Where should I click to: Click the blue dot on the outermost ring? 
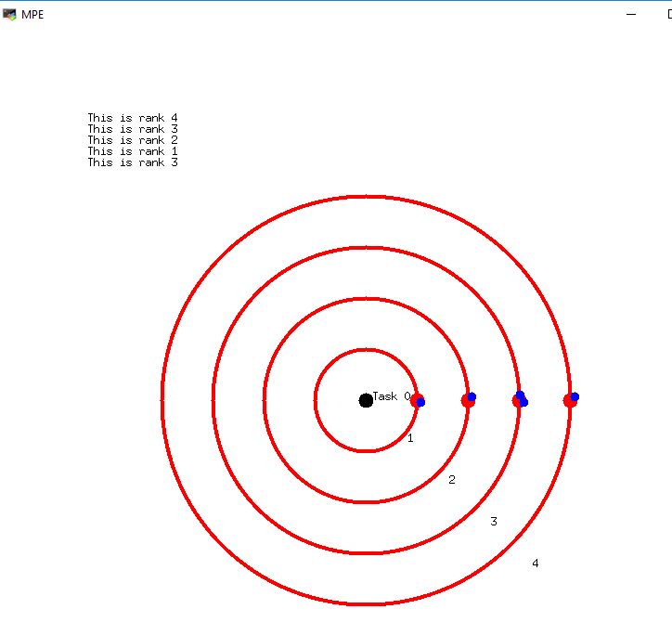click(575, 397)
